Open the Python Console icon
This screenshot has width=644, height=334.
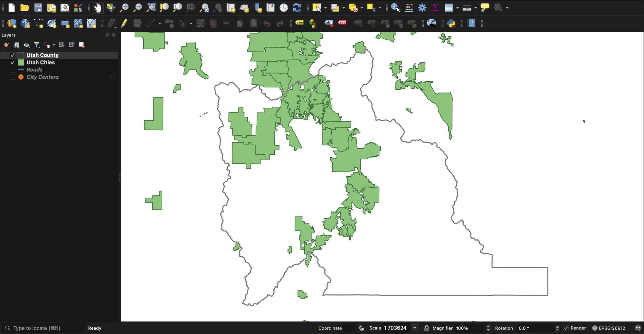point(451,23)
